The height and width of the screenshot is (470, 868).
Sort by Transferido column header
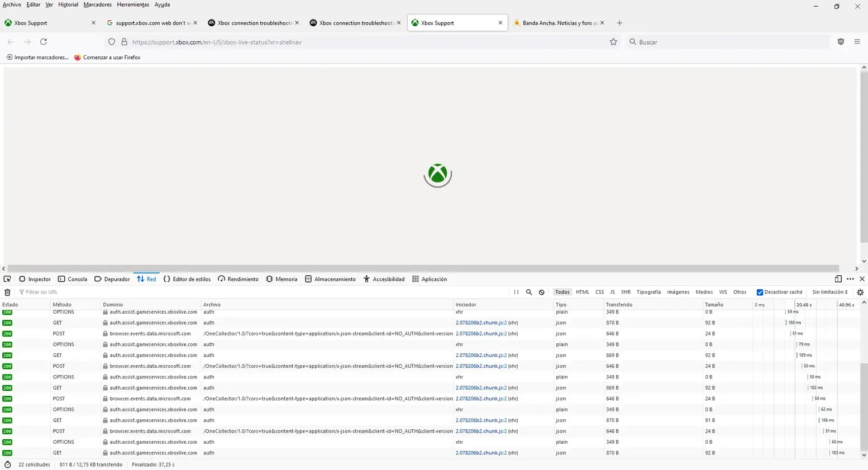pyautogui.click(x=654, y=305)
